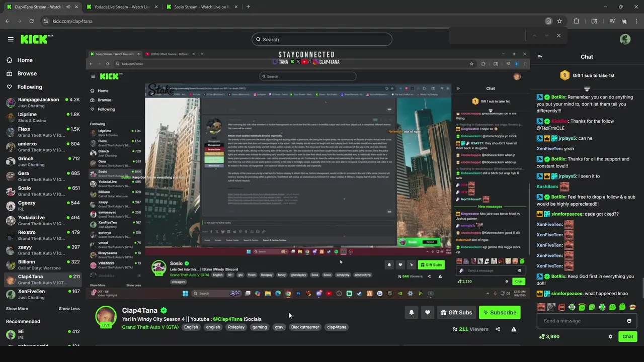Click the Clap4Tana verified badge
Screen dimensions: 644x362
(x=164, y=311)
